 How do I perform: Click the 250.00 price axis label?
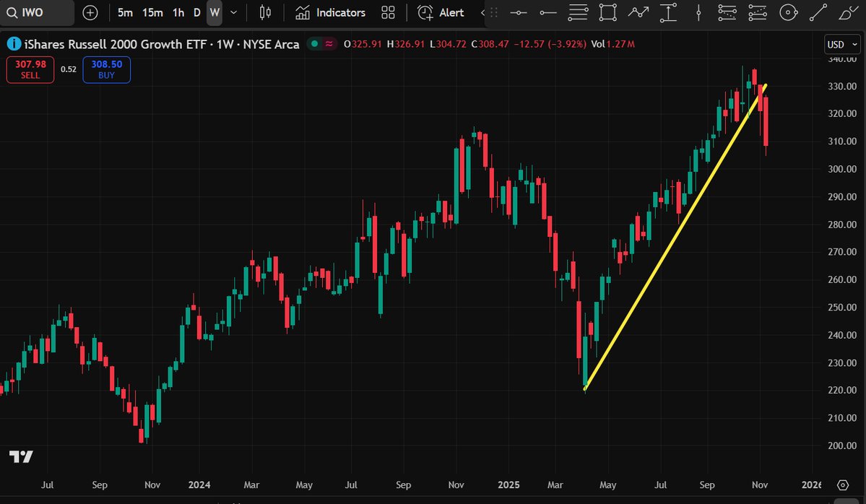842,307
